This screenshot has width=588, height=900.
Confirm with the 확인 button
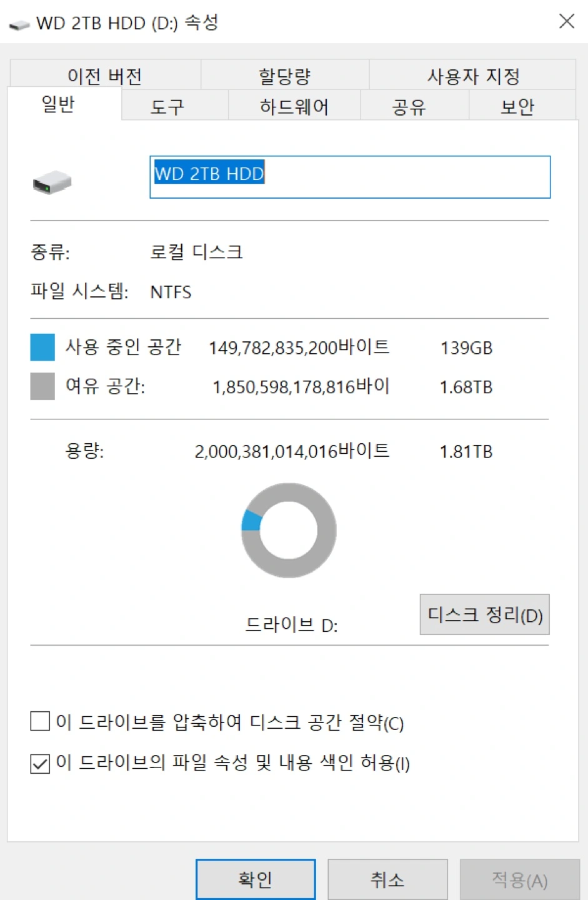pos(256,879)
